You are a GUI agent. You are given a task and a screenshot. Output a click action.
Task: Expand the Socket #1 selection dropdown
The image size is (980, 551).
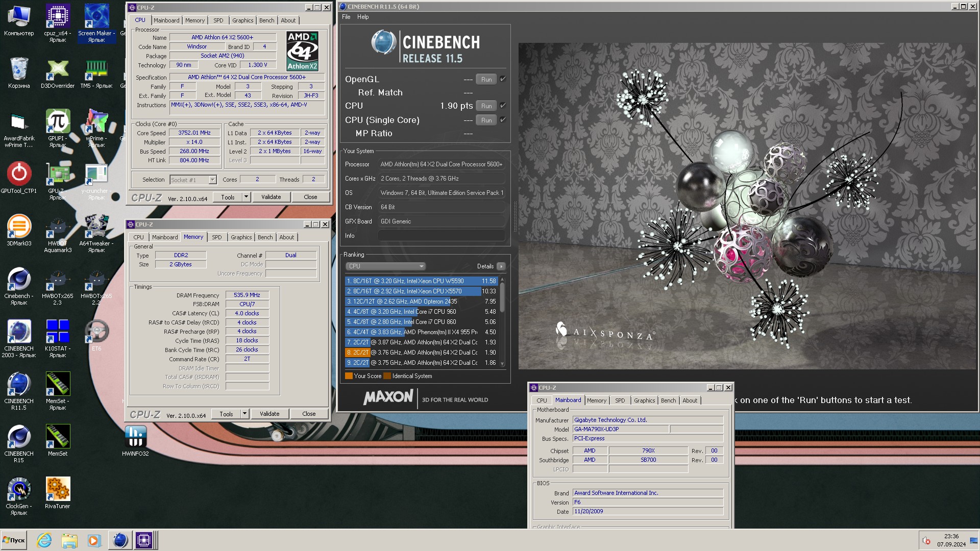click(x=212, y=180)
